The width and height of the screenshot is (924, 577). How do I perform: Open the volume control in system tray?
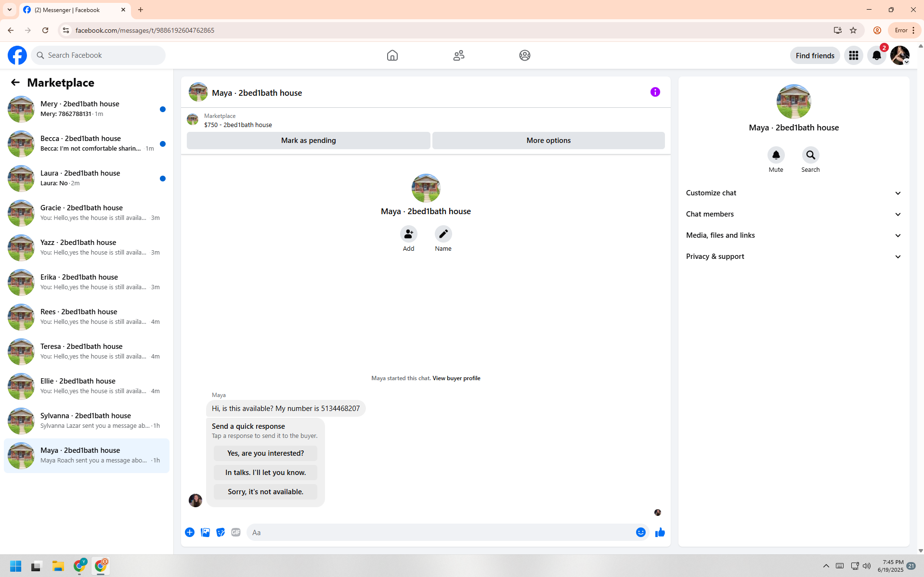[x=867, y=566]
